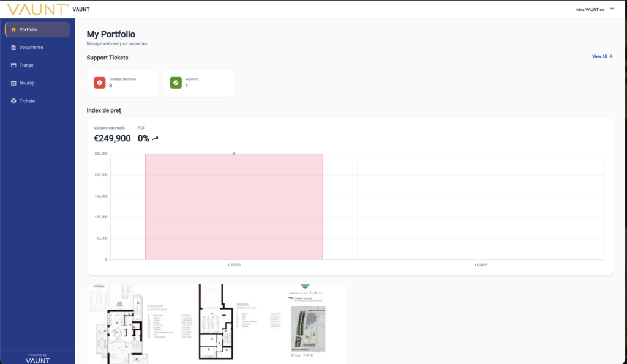
Task: Click the View All link
Action: [602, 56]
